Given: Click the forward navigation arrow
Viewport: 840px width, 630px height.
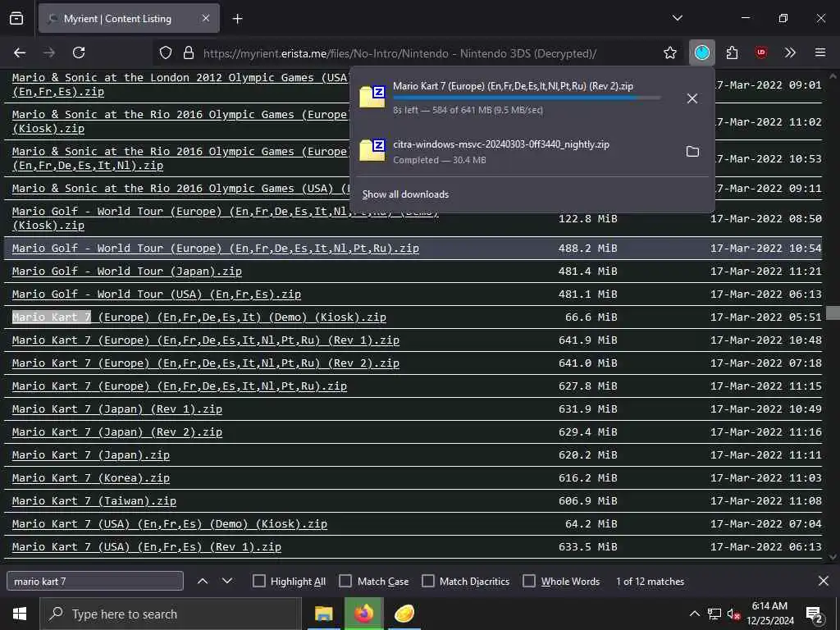Looking at the screenshot, I should [x=49, y=52].
